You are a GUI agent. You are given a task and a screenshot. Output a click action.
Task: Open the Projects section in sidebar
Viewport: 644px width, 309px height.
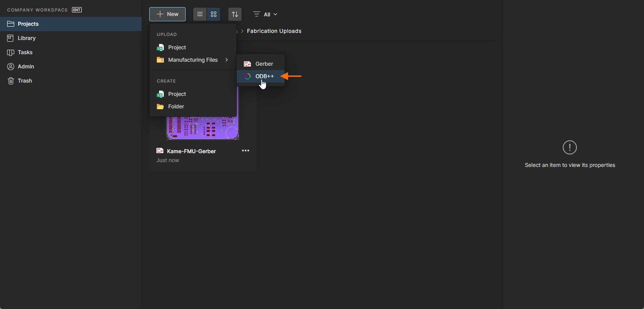coord(71,24)
